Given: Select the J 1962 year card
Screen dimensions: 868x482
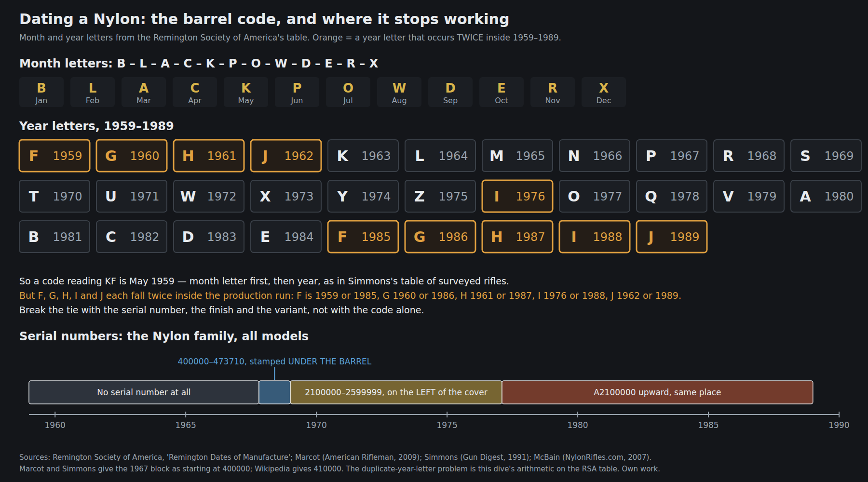Looking at the screenshot, I should [x=286, y=156].
